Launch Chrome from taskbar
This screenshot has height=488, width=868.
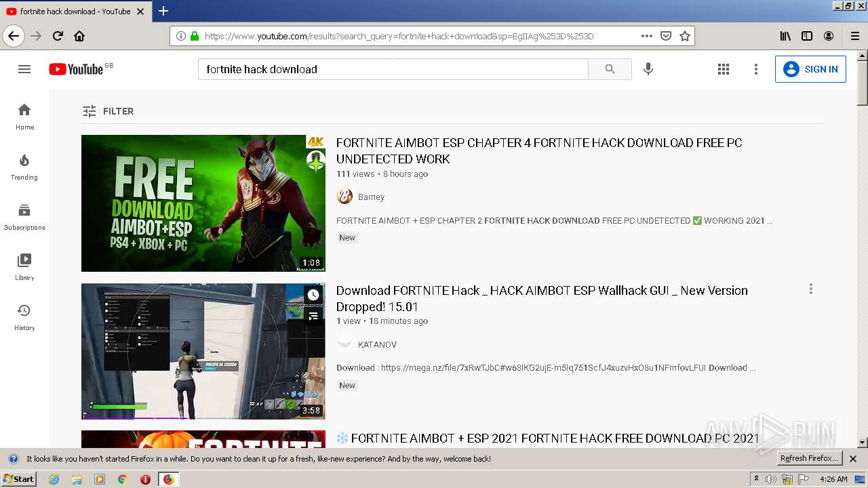pyautogui.click(x=122, y=479)
